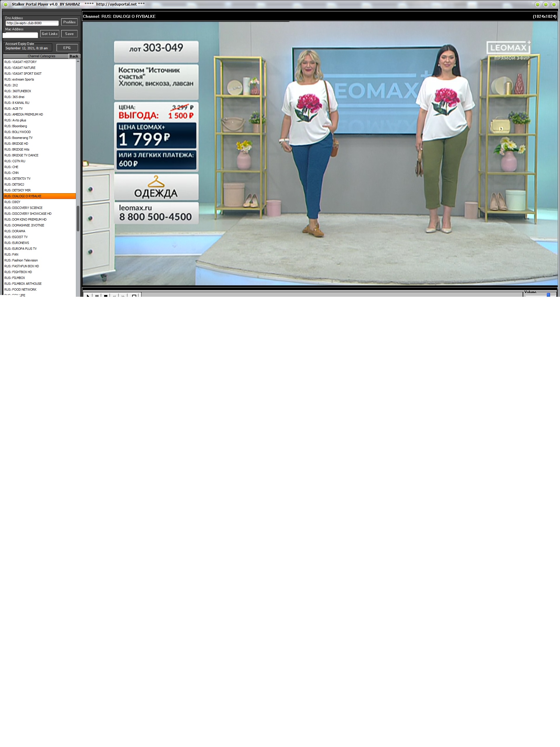Select channel 'RUS: DETEKTIV TV'
560x747 pixels.
tap(39, 179)
